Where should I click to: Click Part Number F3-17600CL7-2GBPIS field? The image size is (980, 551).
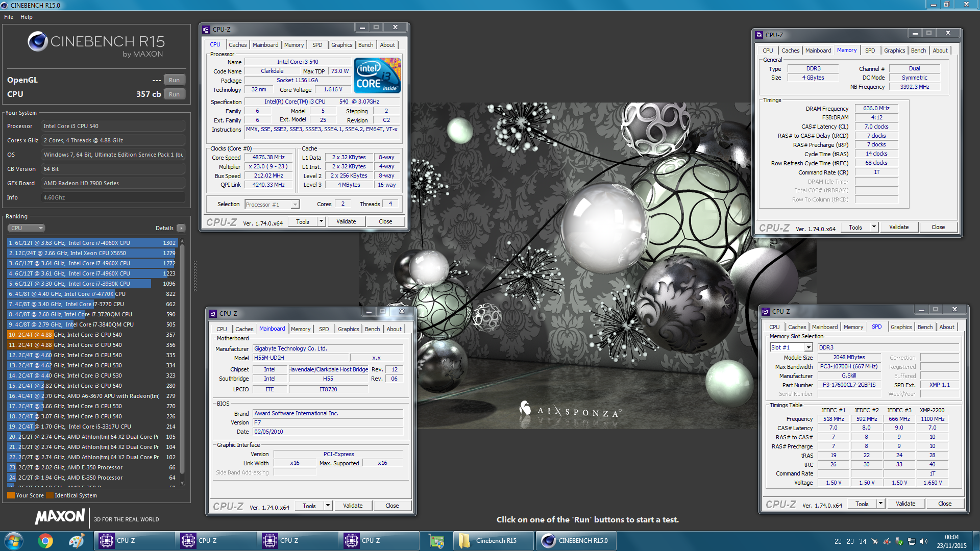(x=849, y=385)
